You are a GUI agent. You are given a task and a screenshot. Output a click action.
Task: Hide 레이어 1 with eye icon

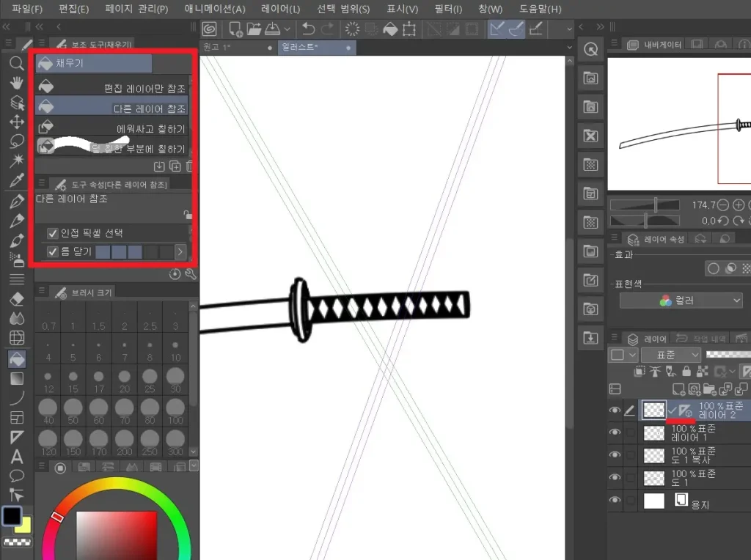coord(615,433)
